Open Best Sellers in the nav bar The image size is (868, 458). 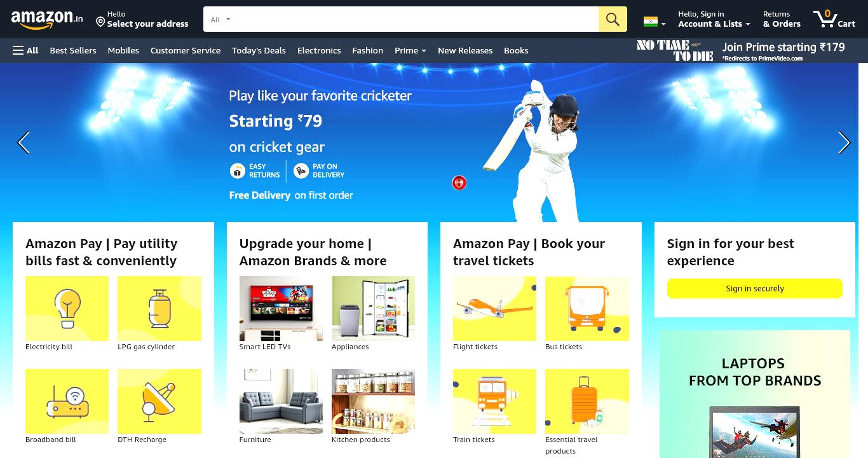(73, 50)
